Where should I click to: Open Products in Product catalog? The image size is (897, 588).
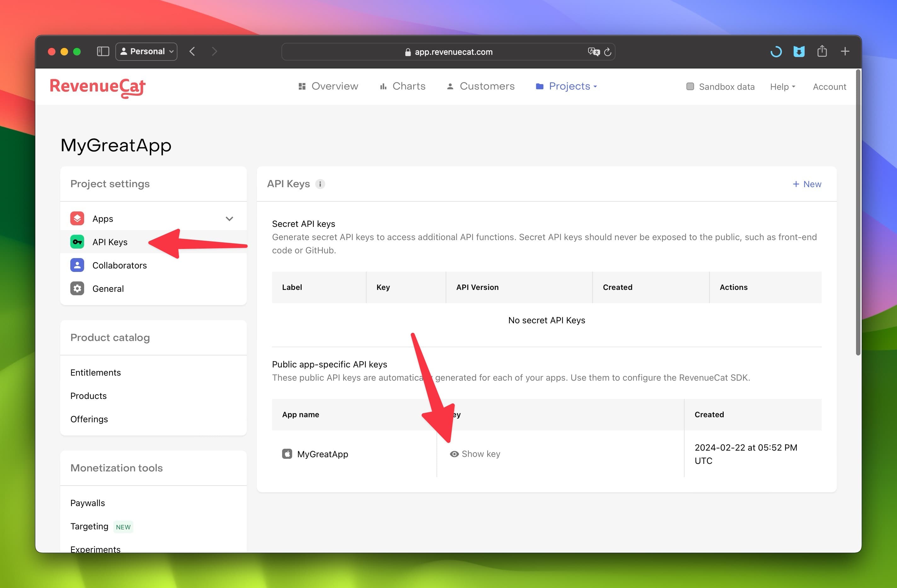point(89,396)
